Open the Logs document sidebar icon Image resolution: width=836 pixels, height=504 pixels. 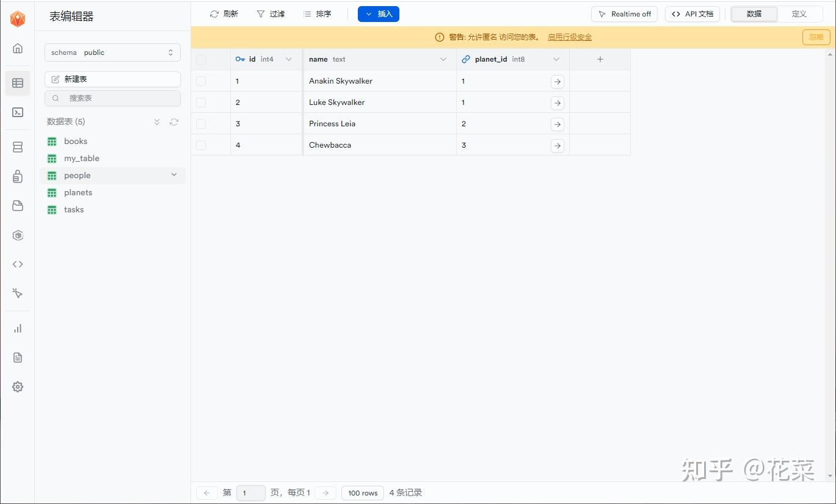pyautogui.click(x=18, y=358)
